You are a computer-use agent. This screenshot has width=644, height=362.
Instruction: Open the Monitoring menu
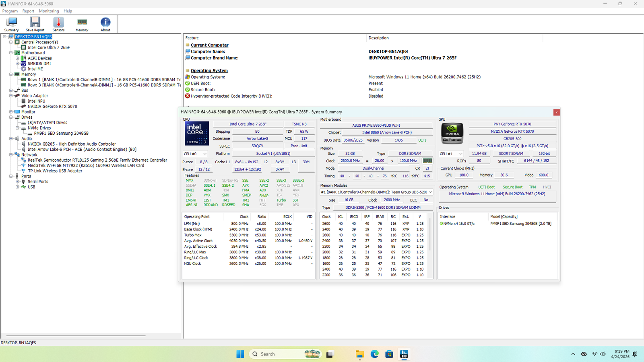pos(49,11)
